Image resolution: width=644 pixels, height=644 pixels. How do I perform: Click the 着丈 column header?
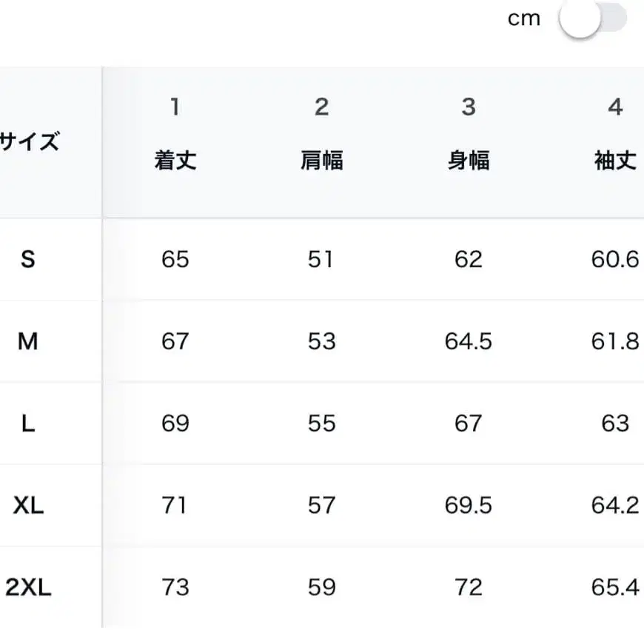tap(175, 160)
